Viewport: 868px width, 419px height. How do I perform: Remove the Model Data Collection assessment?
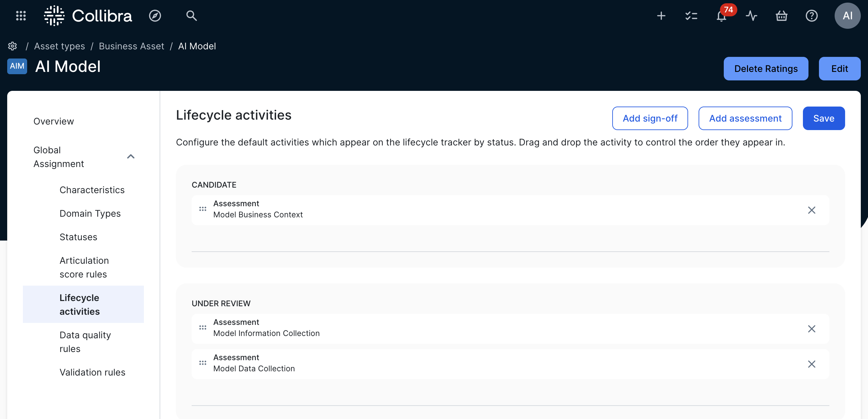(x=812, y=364)
